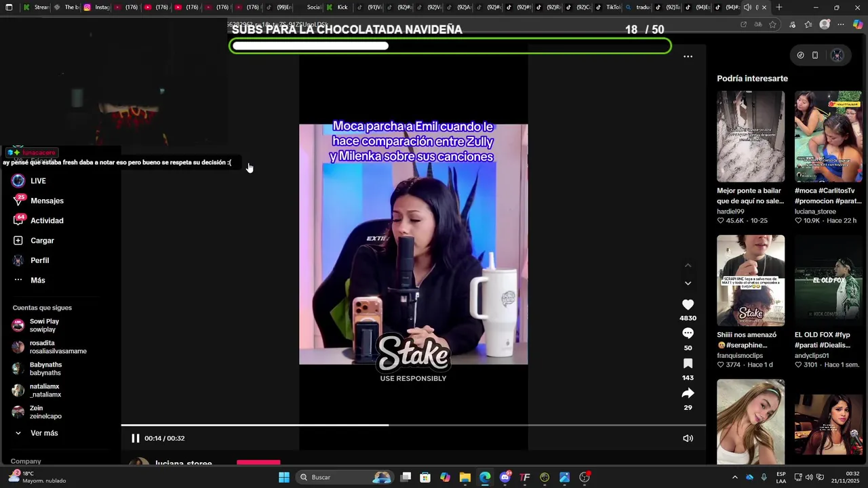
Task: Open the three-dot more options on video
Action: click(688, 56)
